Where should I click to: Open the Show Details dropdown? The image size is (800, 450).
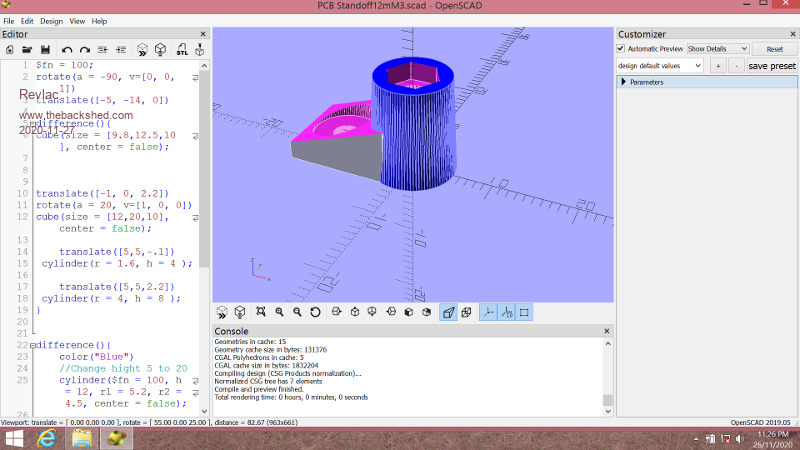(x=717, y=49)
